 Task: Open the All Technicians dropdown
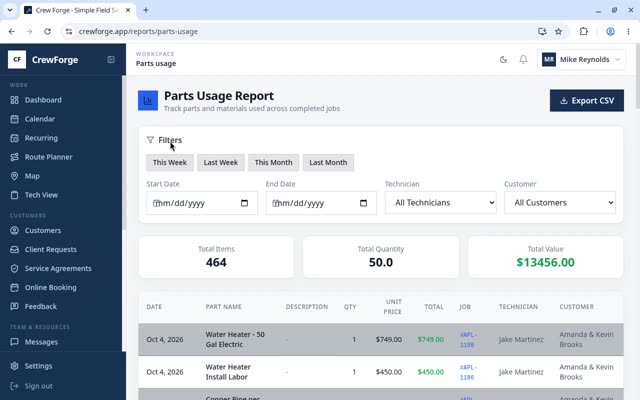pos(440,202)
